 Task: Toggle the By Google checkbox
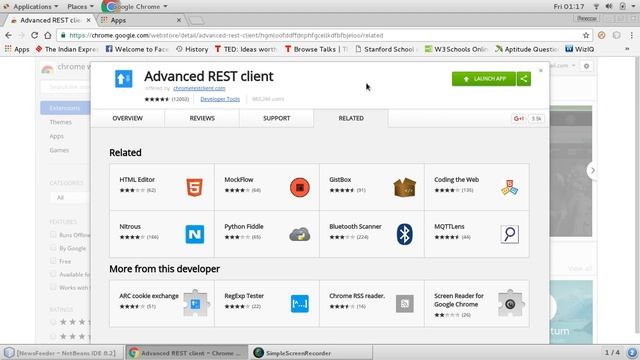53,248
